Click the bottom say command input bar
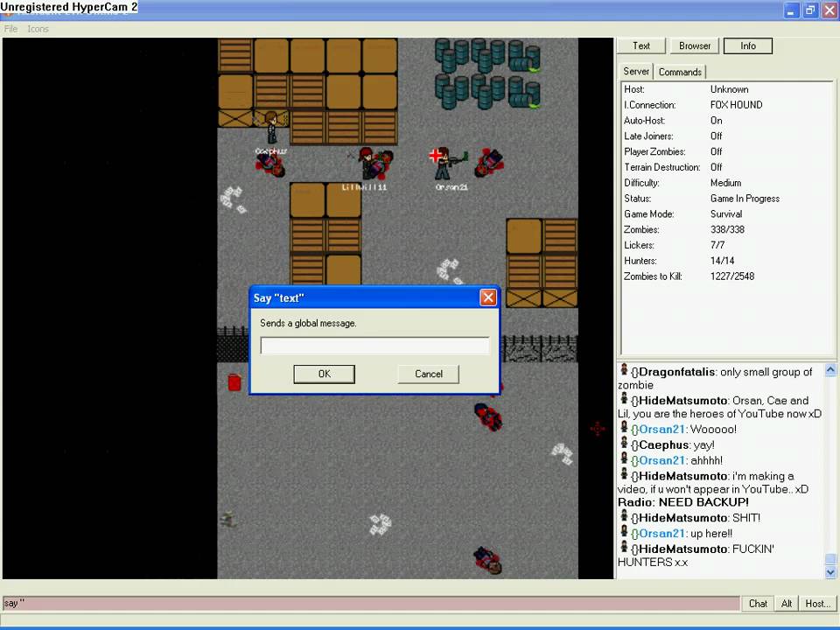This screenshot has height=630, width=840. point(371,603)
